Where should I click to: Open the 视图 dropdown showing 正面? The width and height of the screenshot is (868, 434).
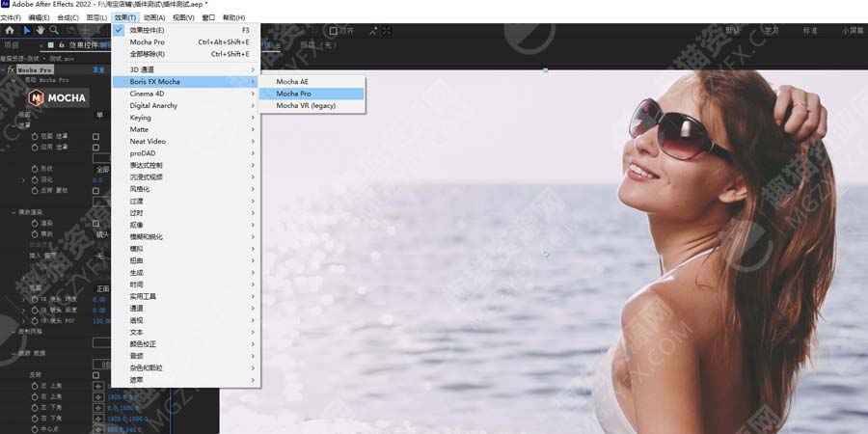click(103, 288)
